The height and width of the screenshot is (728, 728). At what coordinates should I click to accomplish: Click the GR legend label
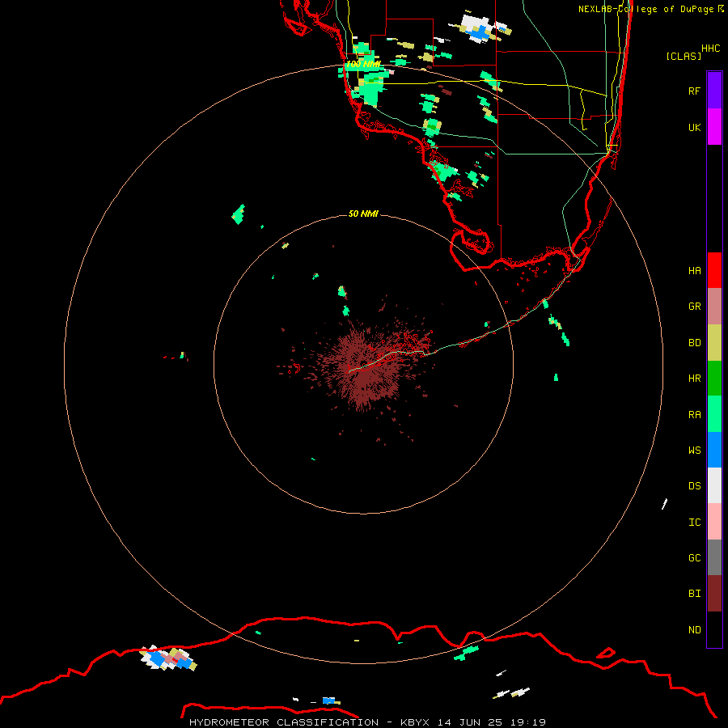[694, 307]
